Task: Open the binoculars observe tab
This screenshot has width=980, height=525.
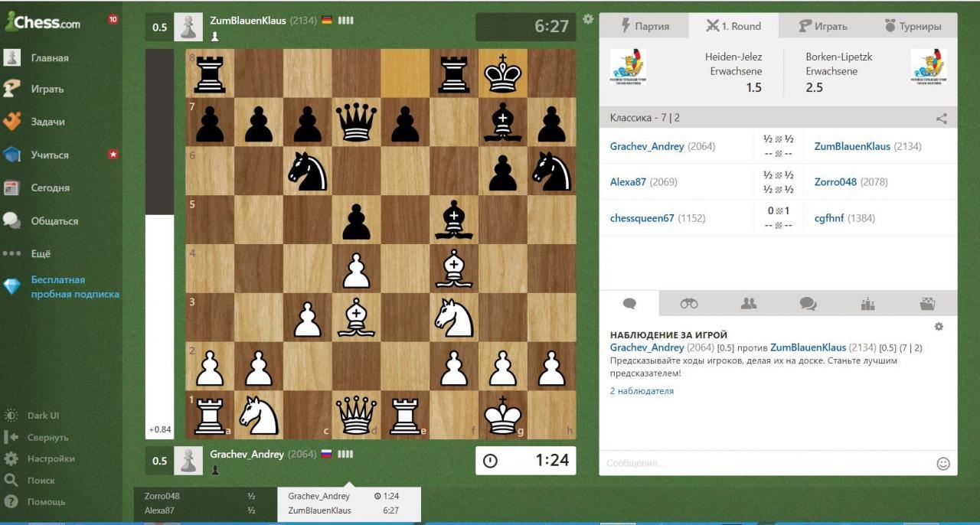Action: pos(689,304)
